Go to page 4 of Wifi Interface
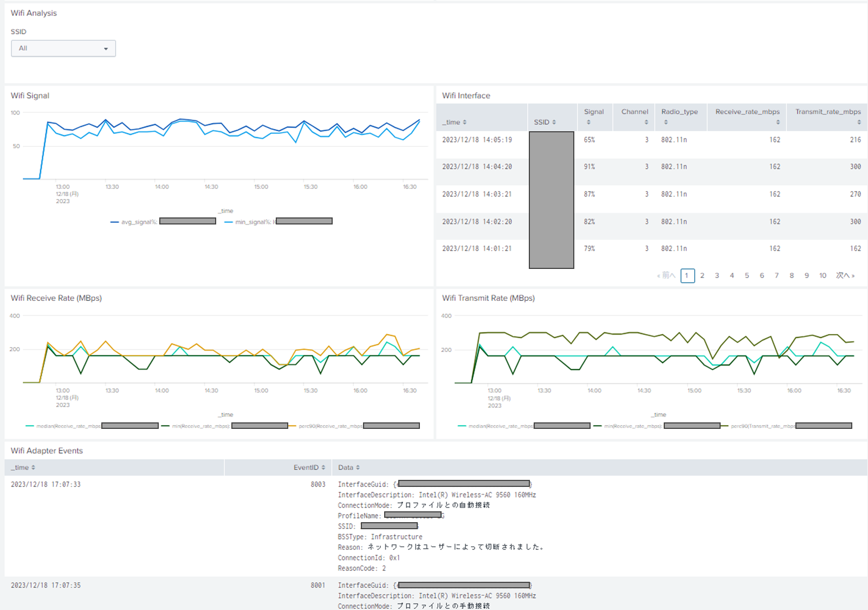The image size is (868, 610). 732,275
